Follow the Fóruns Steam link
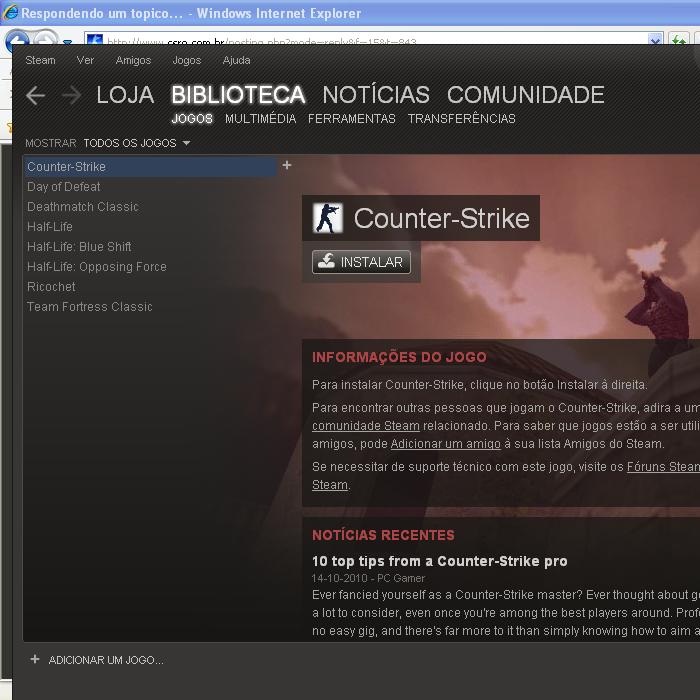700x700 pixels. click(x=663, y=467)
